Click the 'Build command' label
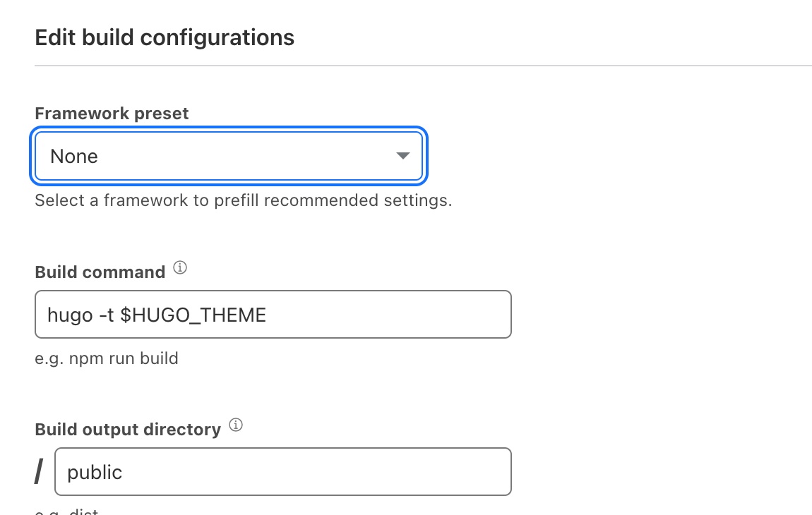Image resolution: width=812 pixels, height=515 pixels. (100, 272)
